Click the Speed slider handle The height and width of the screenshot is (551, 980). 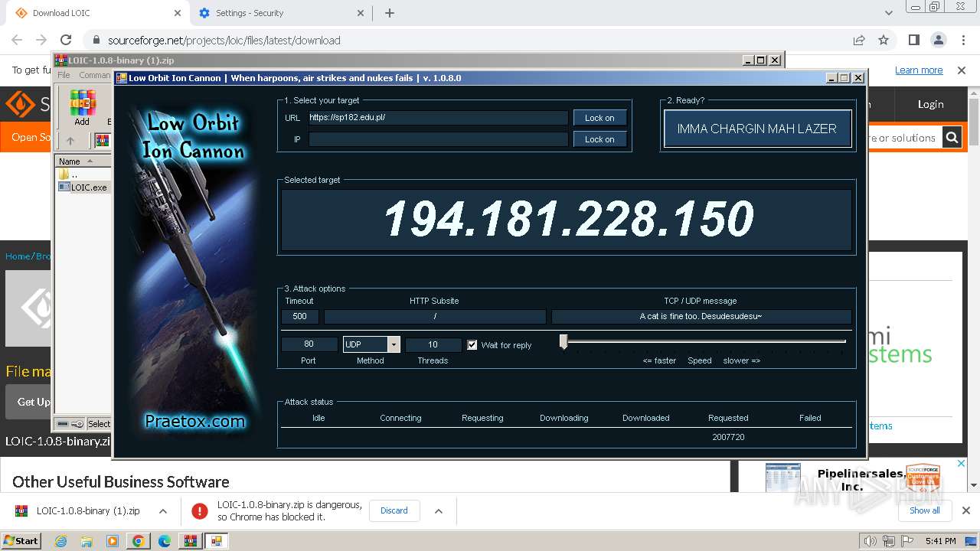pos(563,341)
